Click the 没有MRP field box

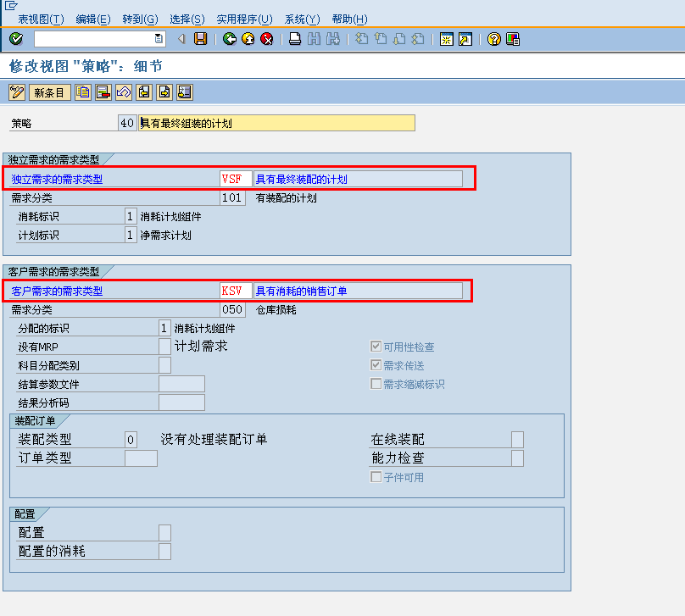[164, 347]
